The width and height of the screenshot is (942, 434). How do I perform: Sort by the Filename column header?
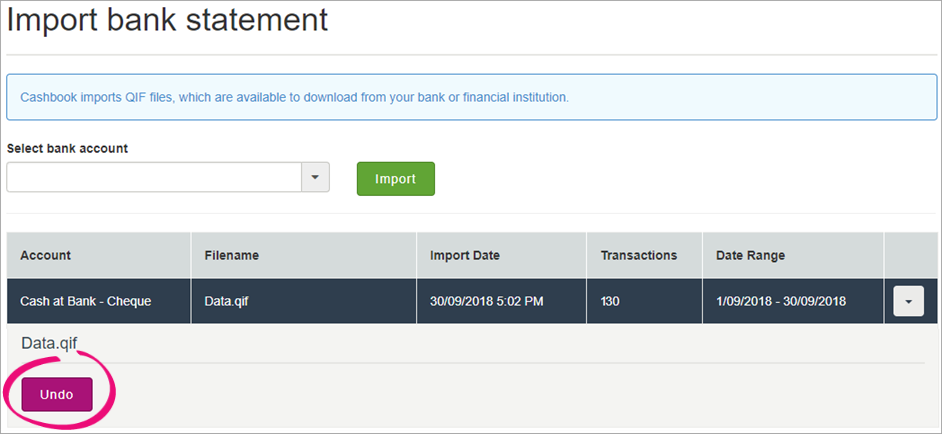pos(231,255)
